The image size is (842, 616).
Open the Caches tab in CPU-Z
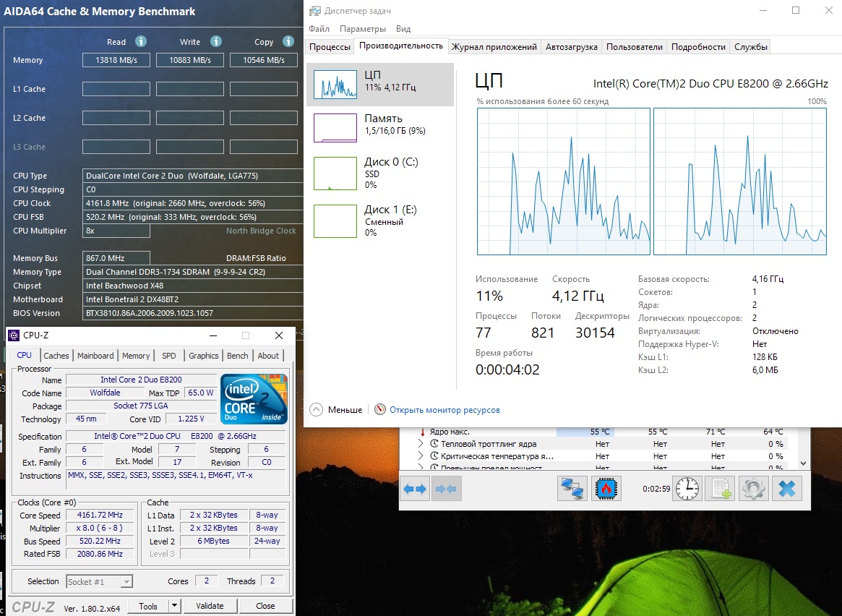[56, 356]
